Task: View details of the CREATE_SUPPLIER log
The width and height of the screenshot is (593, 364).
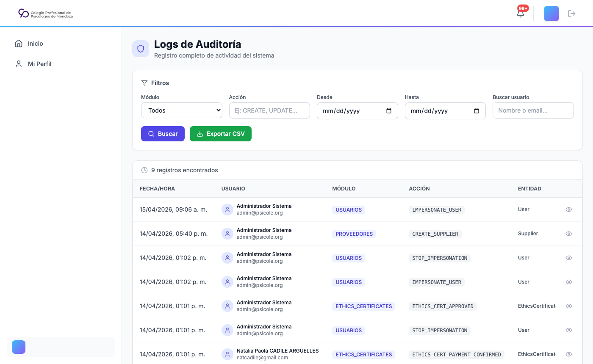Action: 569,234
